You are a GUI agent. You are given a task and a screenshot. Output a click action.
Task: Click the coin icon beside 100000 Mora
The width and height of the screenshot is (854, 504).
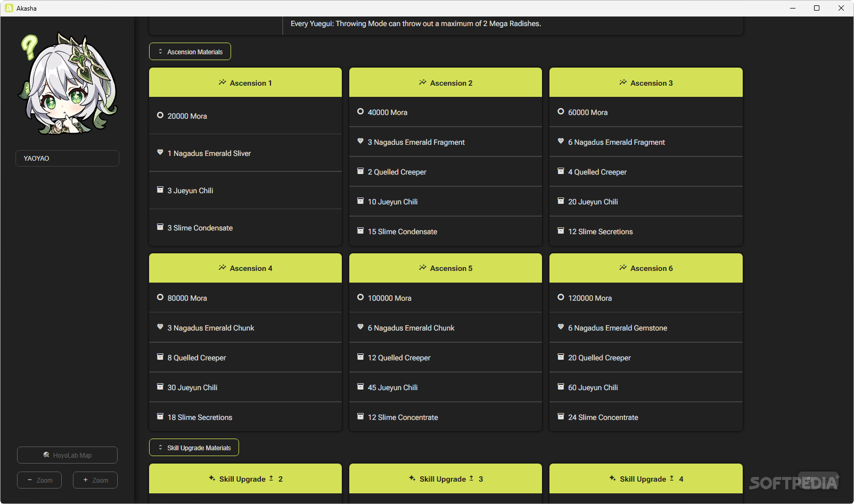[x=360, y=297]
